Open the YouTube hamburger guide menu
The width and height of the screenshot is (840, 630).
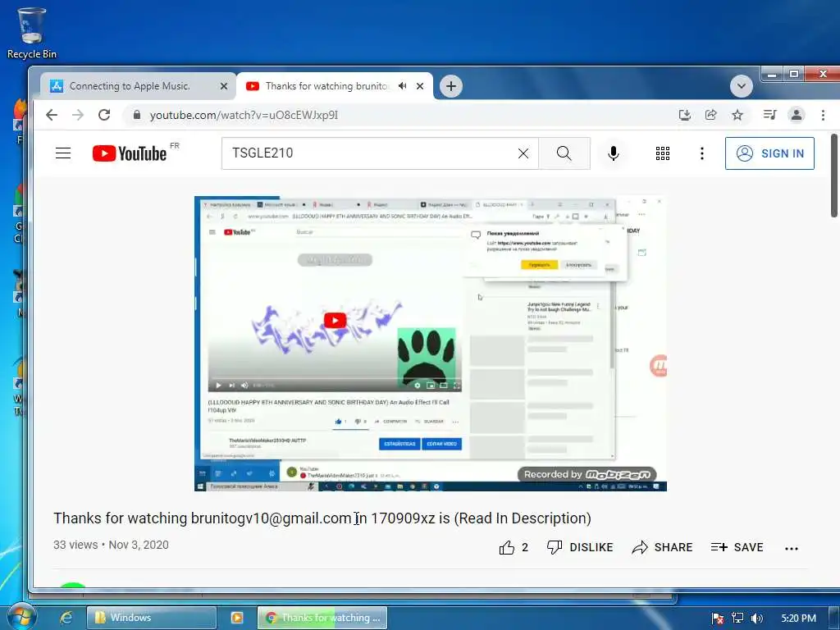click(x=63, y=153)
